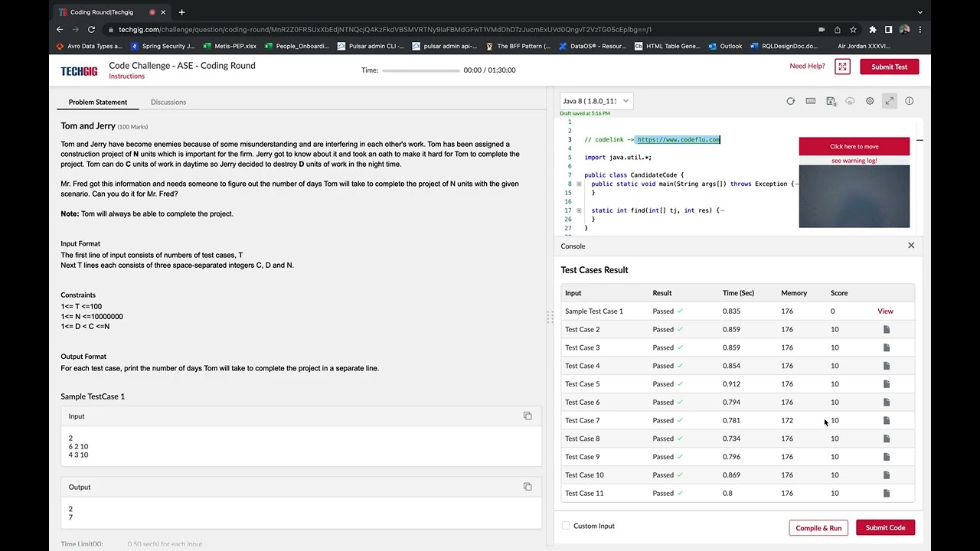This screenshot has width=980, height=551.
Task: Copy the sample output to clipboard
Action: click(x=528, y=487)
